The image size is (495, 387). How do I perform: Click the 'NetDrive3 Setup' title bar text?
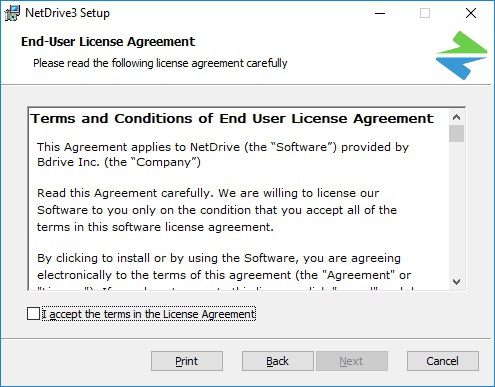coord(67,13)
